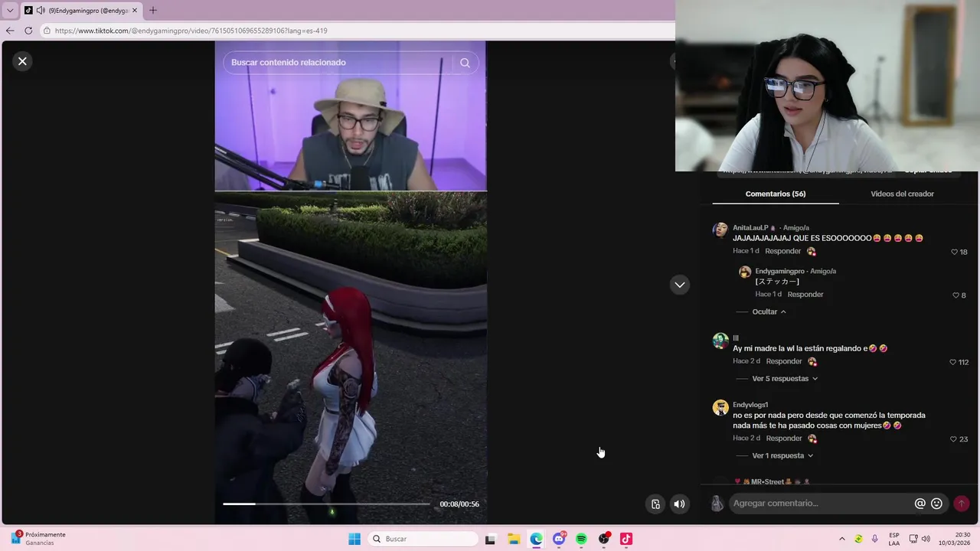Image resolution: width=980 pixels, height=551 pixels.
Task: Open the emoji picker in the comment box
Action: (x=936, y=504)
